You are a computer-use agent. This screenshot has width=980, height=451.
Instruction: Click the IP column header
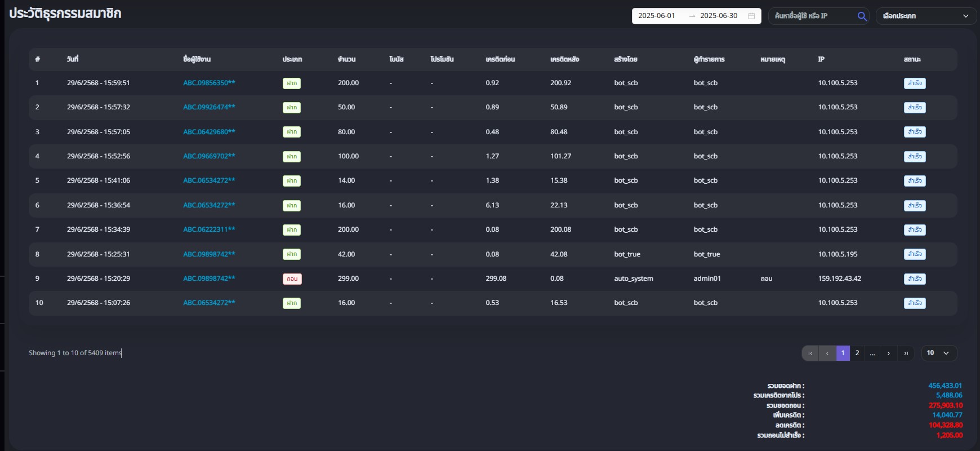(821, 59)
